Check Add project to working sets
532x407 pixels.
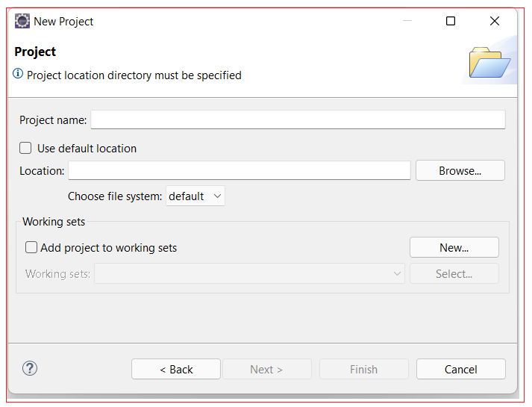click(31, 247)
